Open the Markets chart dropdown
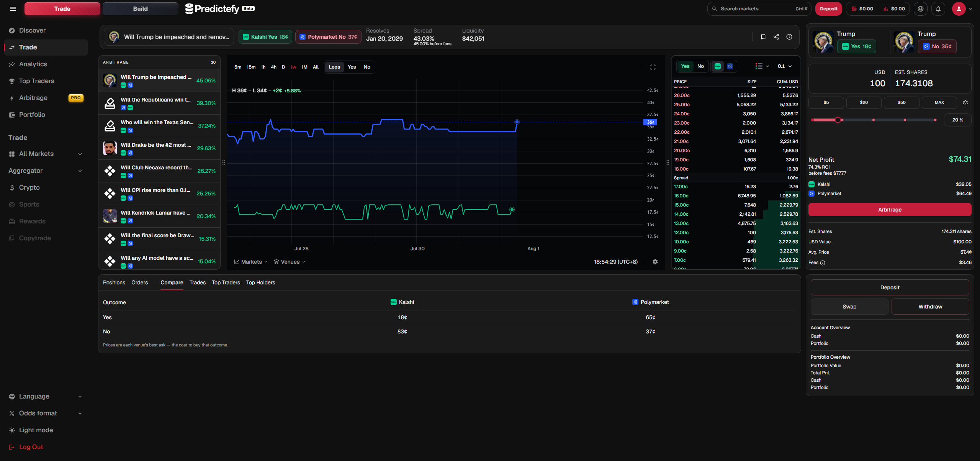 click(x=251, y=262)
